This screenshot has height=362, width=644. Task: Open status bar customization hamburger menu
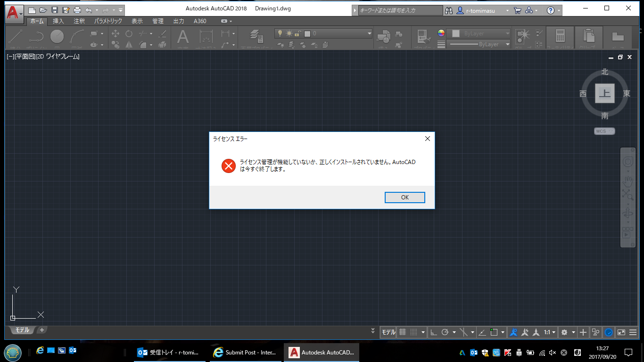(633, 332)
